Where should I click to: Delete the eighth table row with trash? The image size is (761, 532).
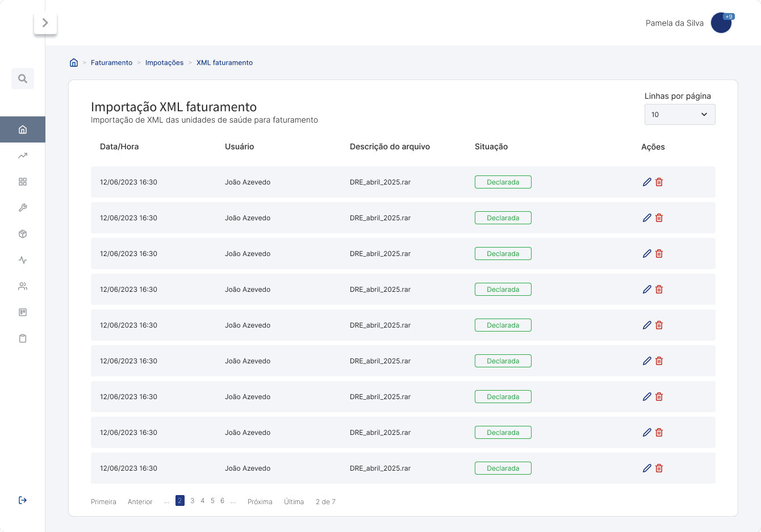click(659, 433)
